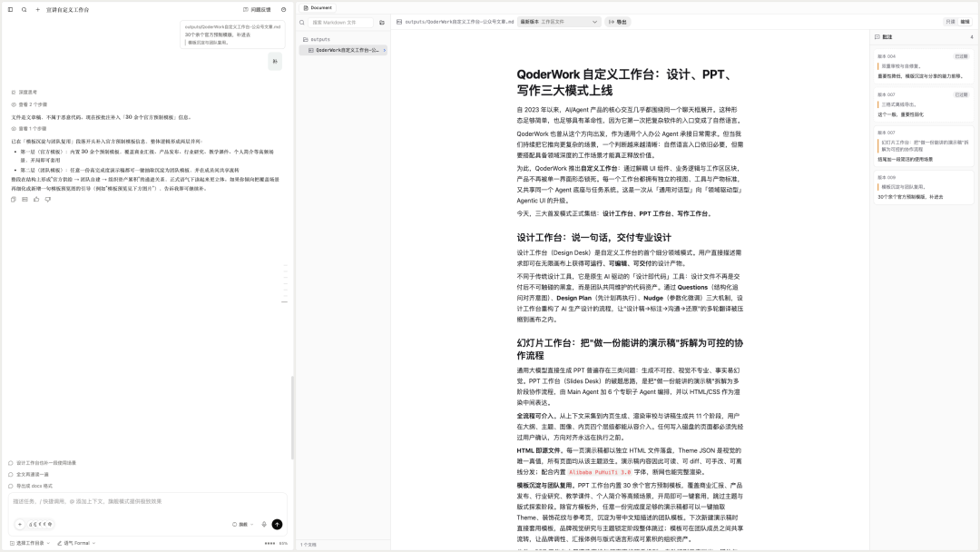The image size is (980, 552).
Task: Expand chevron on QoderWork file row
Action: tap(385, 50)
